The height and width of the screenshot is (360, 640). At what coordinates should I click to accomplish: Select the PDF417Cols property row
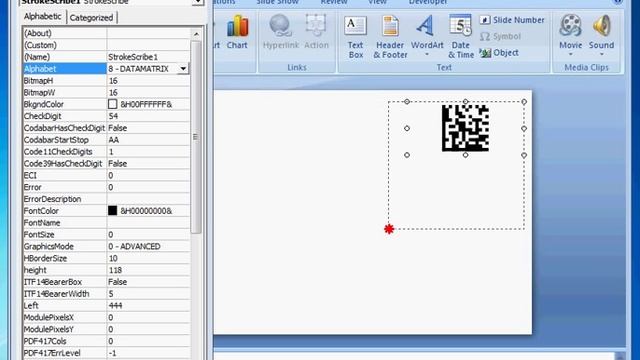click(106, 341)
